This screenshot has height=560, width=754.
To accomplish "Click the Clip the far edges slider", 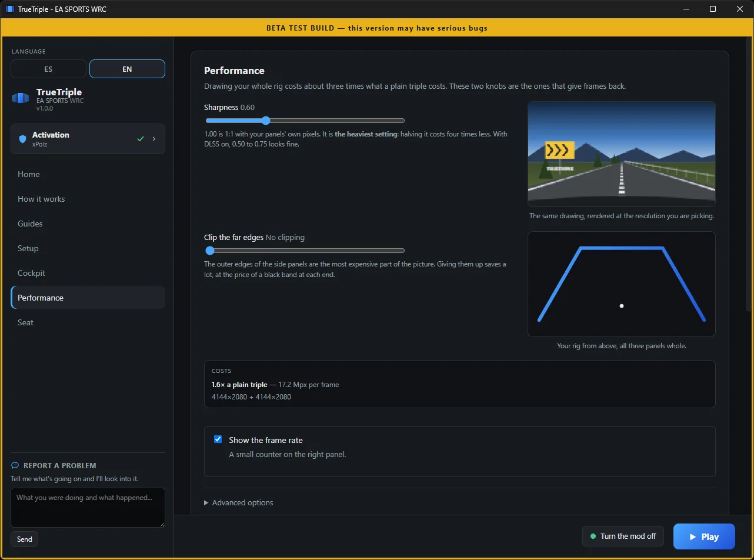I will [x=305, y=251].
